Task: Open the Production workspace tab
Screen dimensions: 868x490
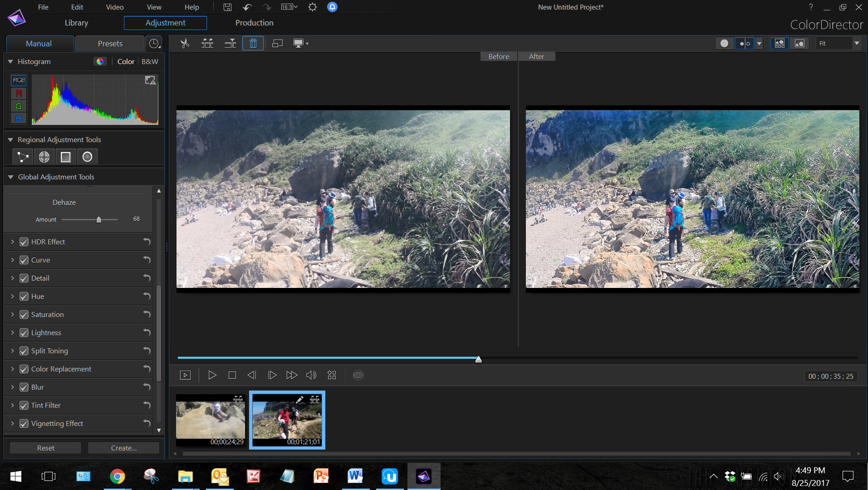Action: click(254, 22)
